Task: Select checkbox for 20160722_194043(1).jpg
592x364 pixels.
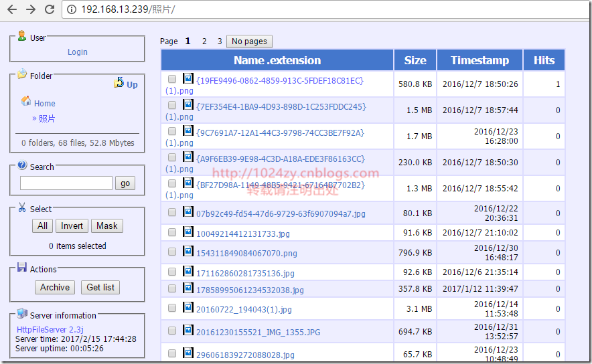Action: point(172,308)
